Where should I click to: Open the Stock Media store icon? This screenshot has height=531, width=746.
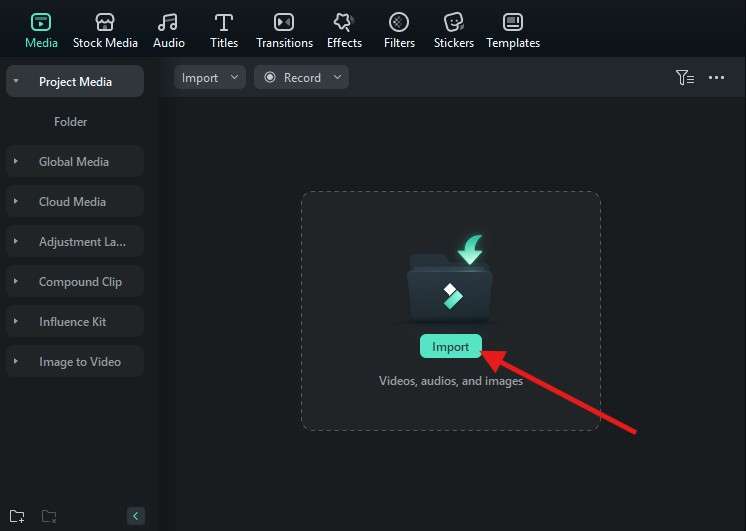(x=105, y=22)
